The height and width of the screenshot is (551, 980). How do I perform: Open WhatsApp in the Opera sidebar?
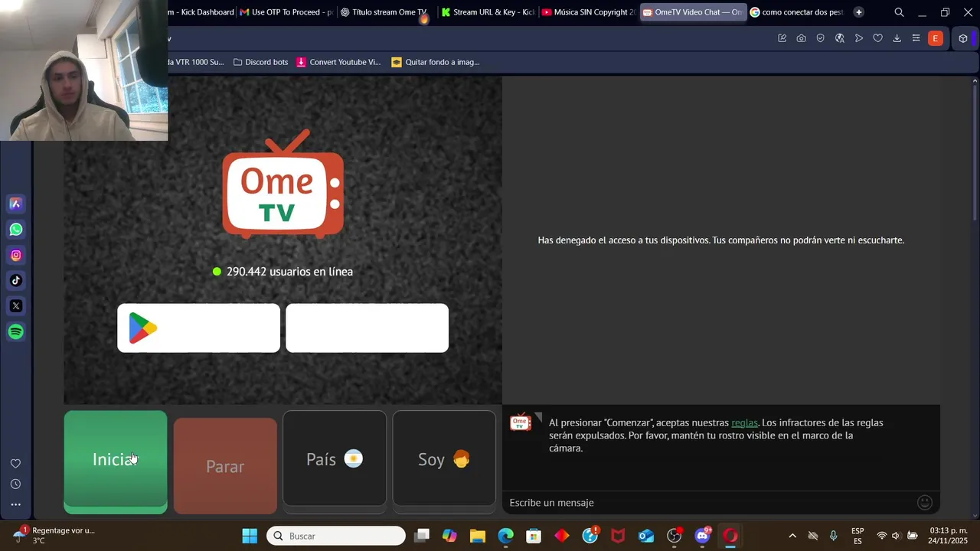15,230
